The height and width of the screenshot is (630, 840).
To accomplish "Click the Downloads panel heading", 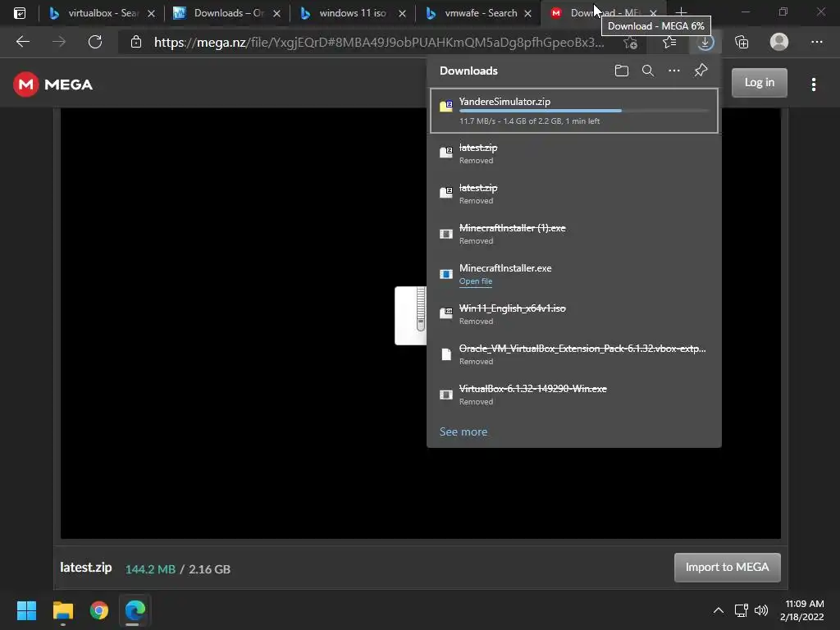I will [x=468, y=71].
